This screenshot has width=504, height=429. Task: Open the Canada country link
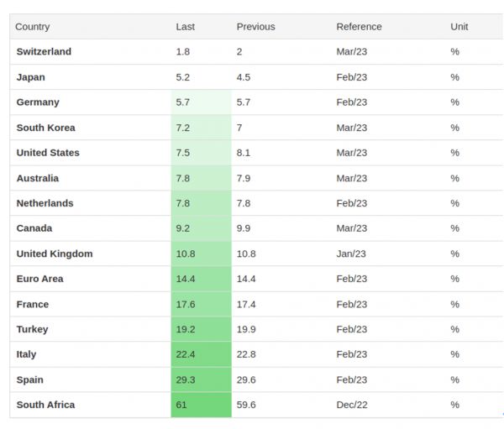34,228
